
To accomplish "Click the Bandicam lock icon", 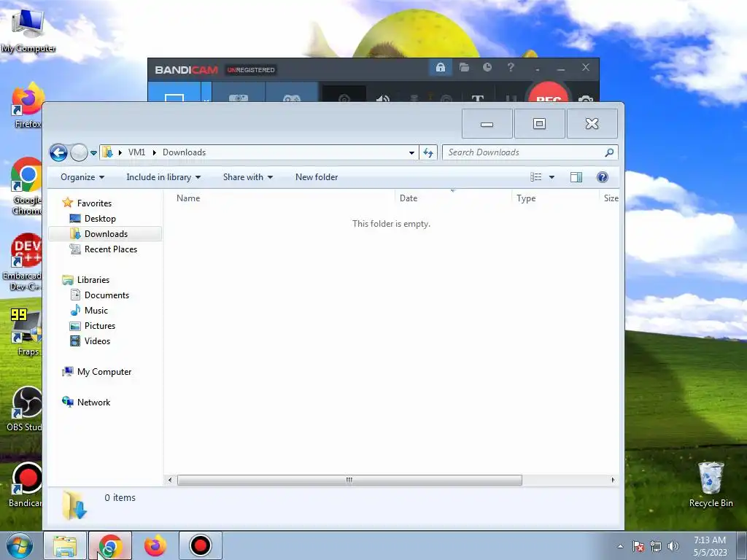I will point(440,68).
